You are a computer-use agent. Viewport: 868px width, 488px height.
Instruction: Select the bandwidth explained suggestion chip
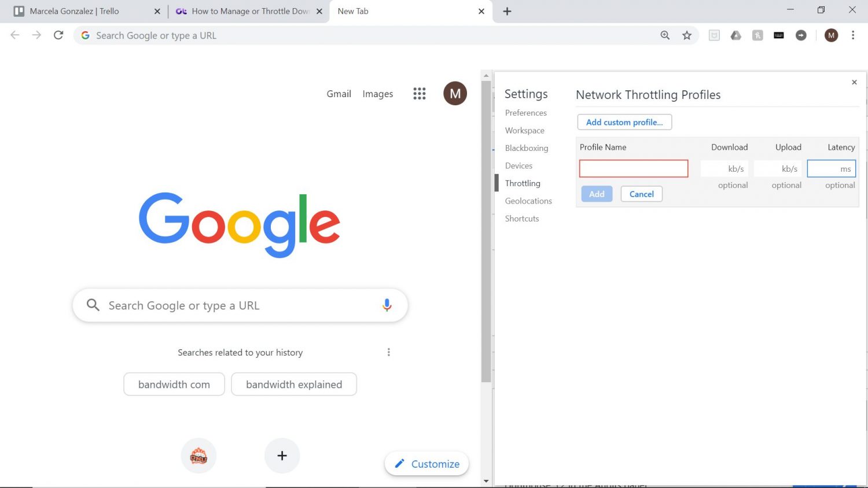pyautogui.click(x=294, y=385)
